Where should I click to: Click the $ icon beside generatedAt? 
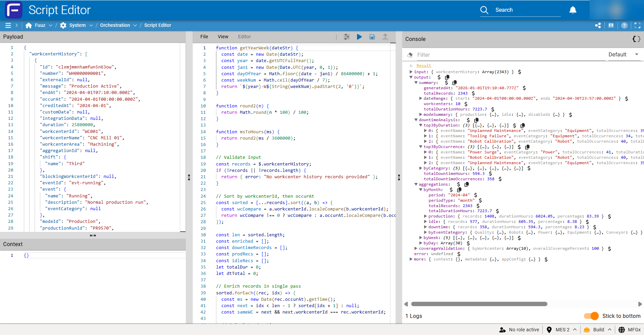(x=524, y=88)
